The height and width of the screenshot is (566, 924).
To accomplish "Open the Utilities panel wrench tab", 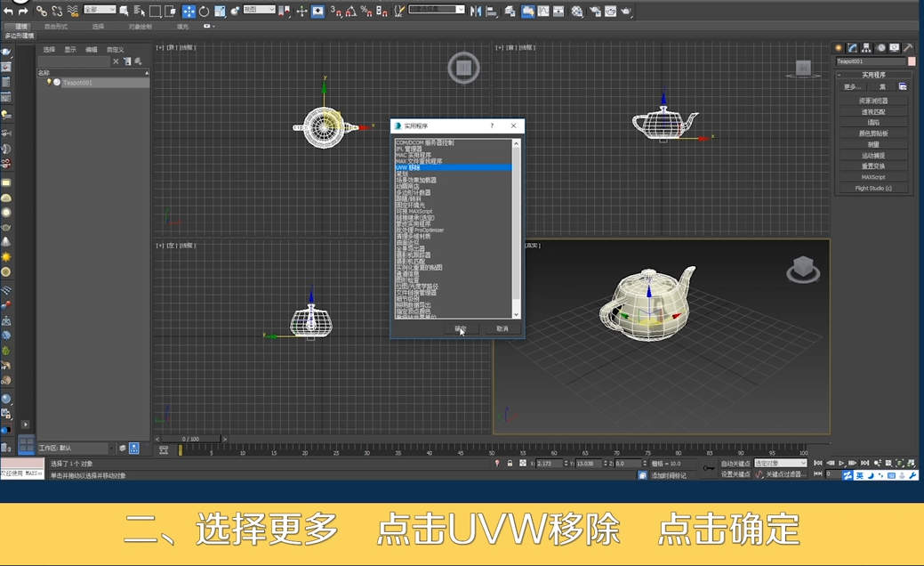I will click(908, 48).
